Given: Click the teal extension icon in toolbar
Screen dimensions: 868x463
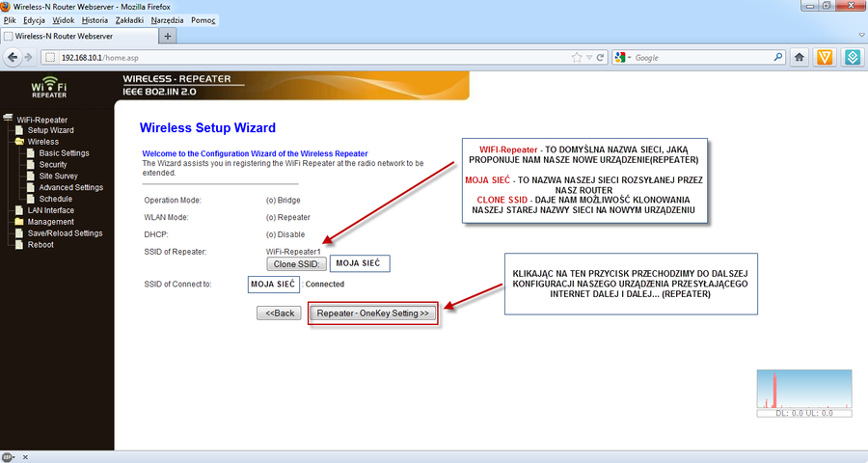Looking at the screenshot, I should coord(853,57).
